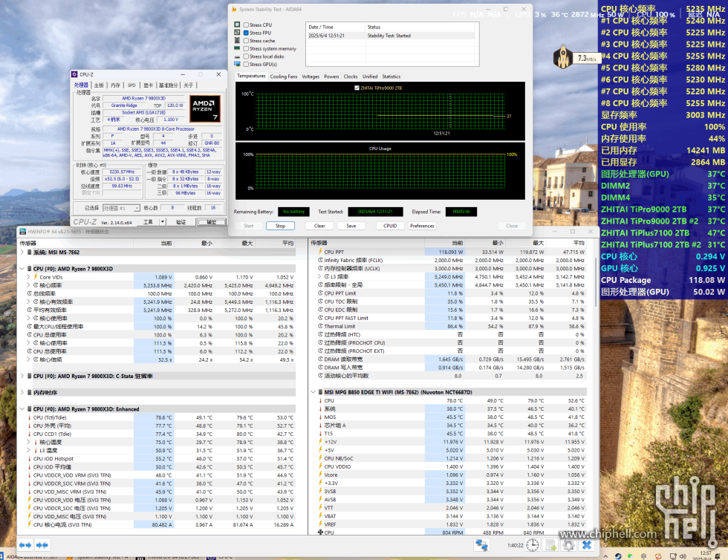Switch to Statistics tab in AIDA64
Image resolution: width=728 pixels, height=560 pixels.
pyautogui.click(x=391, y=76)
